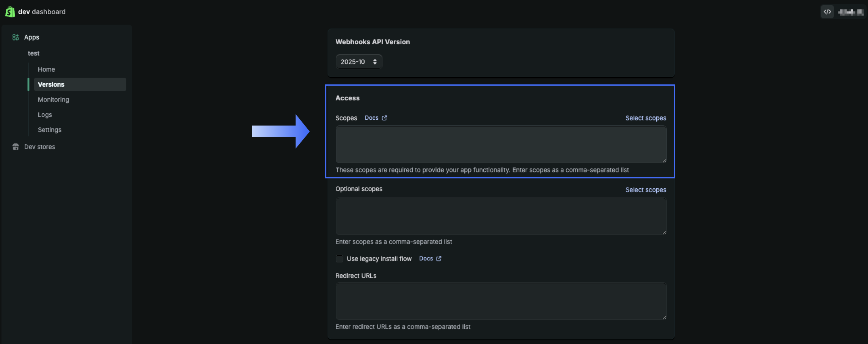Select the Versions sidebar item
The height and width of the screenshot is (344, 868).
click(51, 84)
